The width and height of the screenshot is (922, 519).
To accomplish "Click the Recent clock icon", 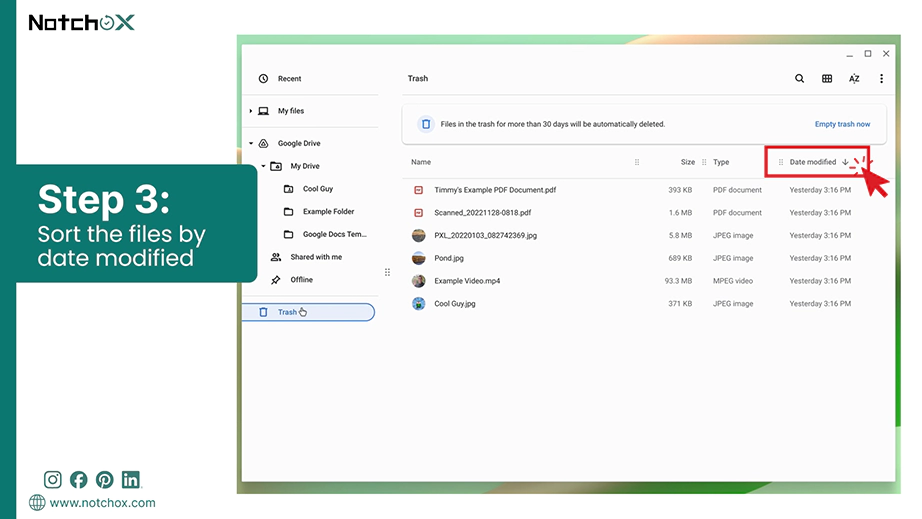I will tap(263, 78).
